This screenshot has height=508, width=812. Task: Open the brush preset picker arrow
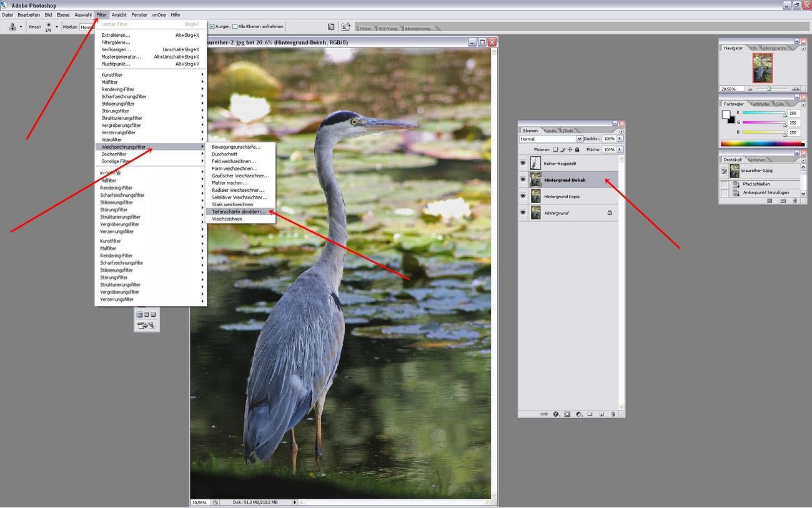(57, 27)
